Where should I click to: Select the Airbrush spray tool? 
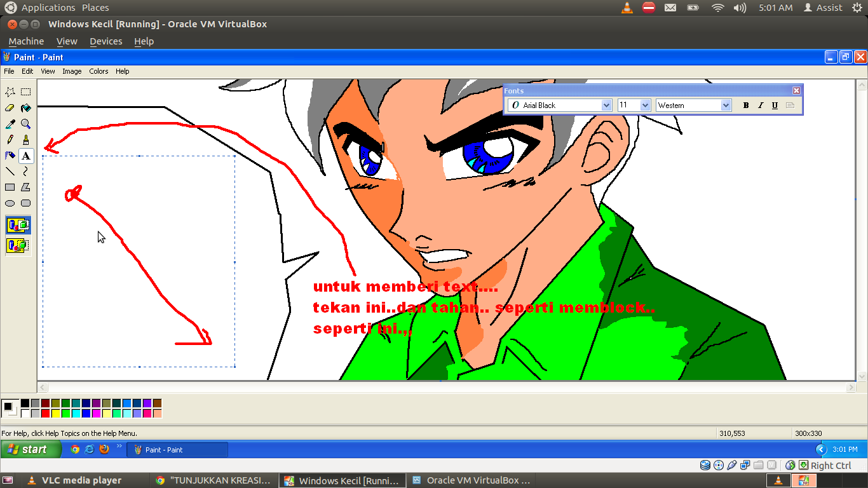click(x=10, y=156)
